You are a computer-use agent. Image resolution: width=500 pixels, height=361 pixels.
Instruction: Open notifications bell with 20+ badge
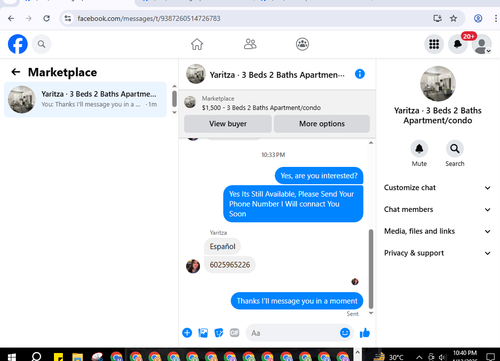(x=458, y=44)
